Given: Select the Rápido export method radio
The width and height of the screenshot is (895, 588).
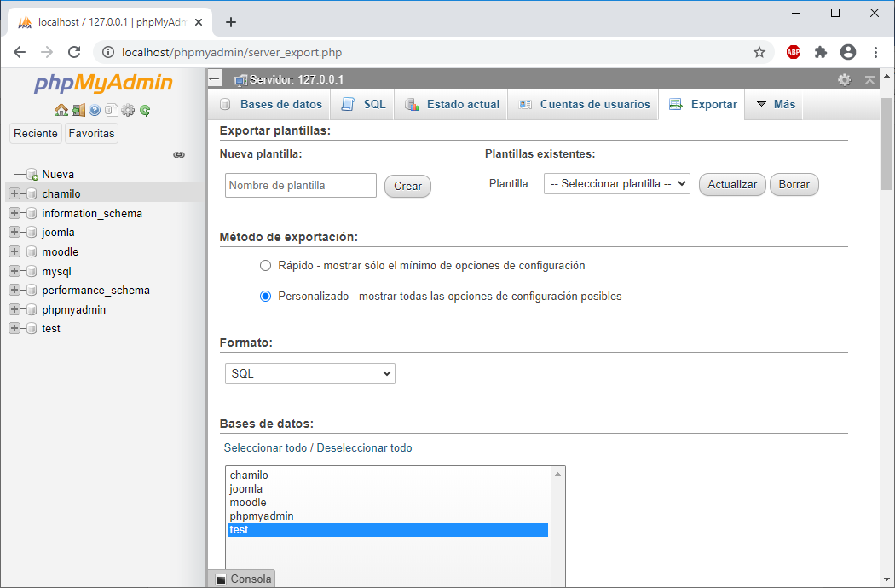Looking at the screenshot, I should [x=265, y=265].
